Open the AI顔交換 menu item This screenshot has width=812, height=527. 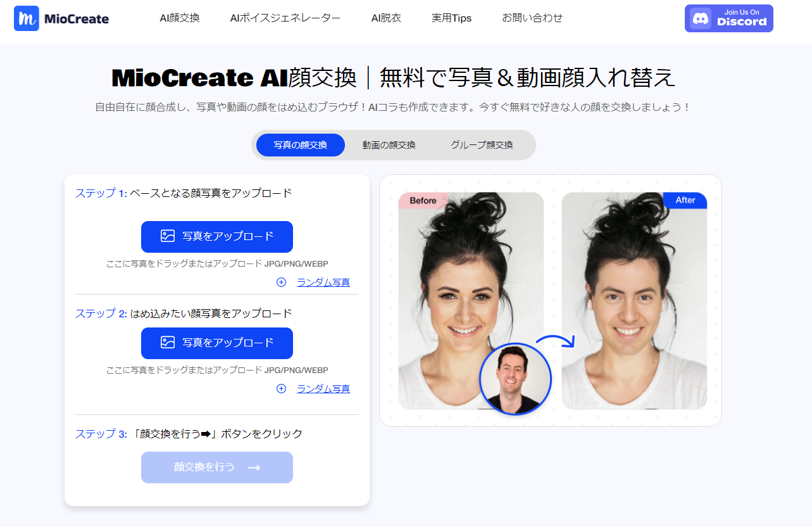180,18
